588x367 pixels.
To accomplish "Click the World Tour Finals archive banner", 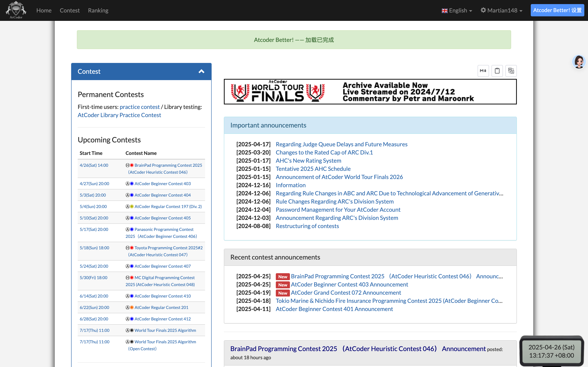I will 370,92.
